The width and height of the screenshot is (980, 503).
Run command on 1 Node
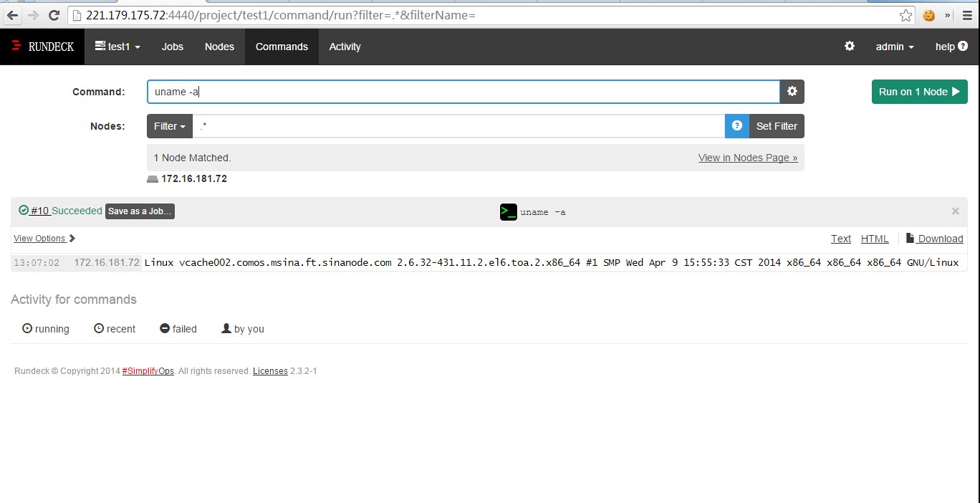(x=919, y=92)
